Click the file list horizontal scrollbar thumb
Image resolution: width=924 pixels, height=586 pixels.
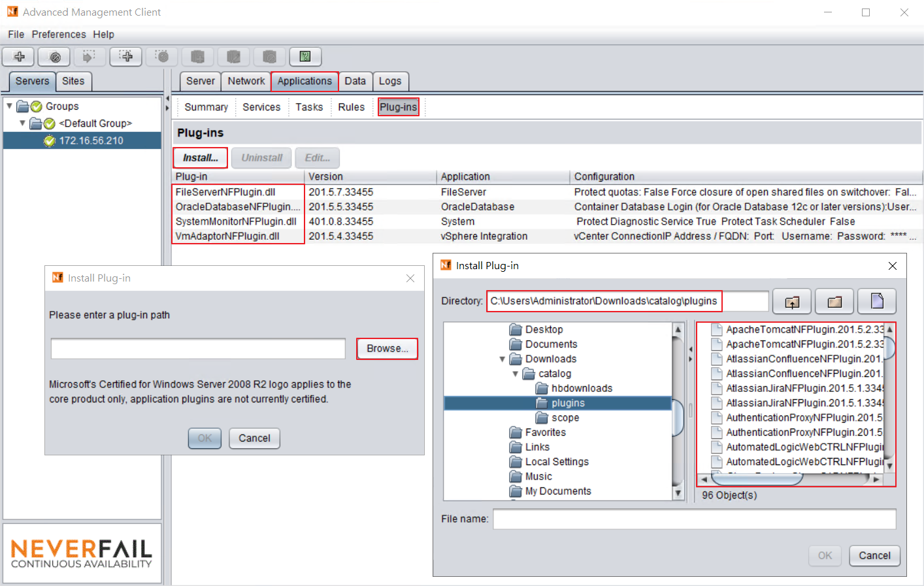point(757,480)
